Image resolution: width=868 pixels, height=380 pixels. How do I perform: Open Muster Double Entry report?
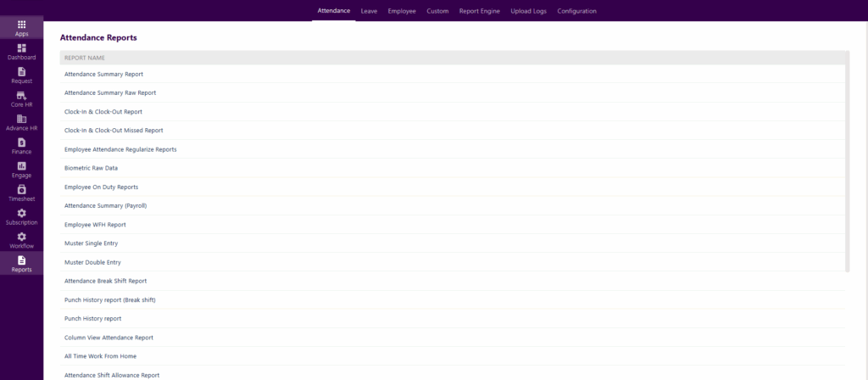92,262
